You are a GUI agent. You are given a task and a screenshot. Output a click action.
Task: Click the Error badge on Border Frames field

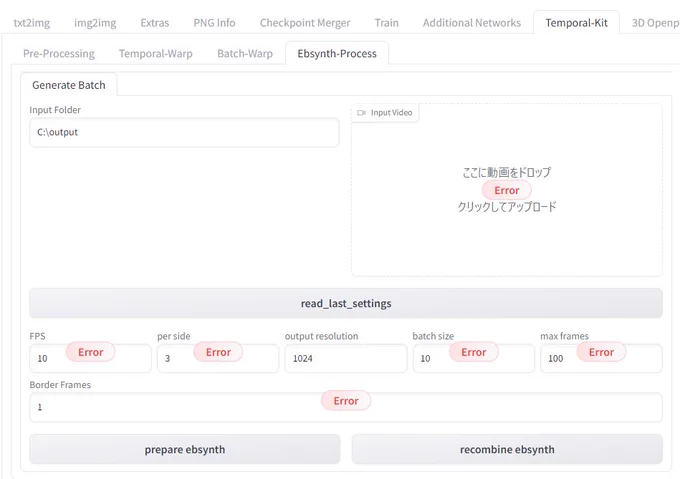(x=346, y=401)
